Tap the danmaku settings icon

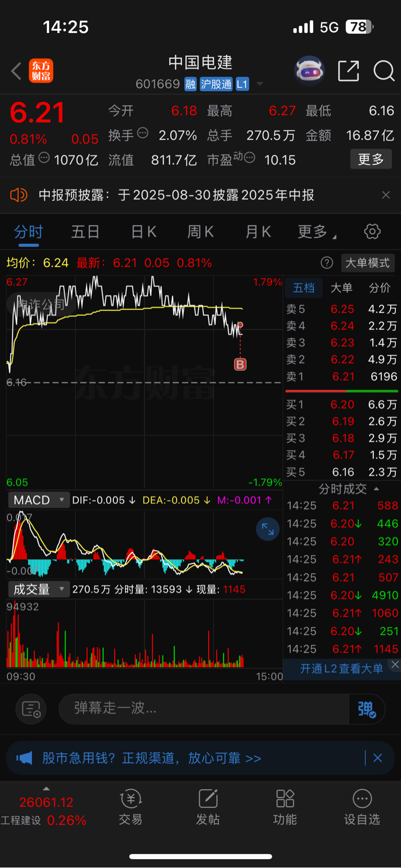click(x=31, y=709)
